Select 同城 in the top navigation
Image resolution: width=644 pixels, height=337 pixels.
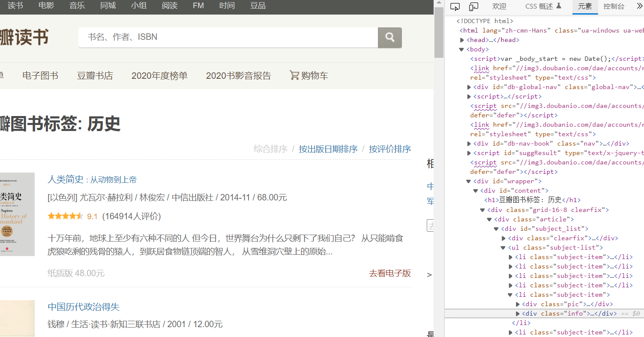click(108, 6)
